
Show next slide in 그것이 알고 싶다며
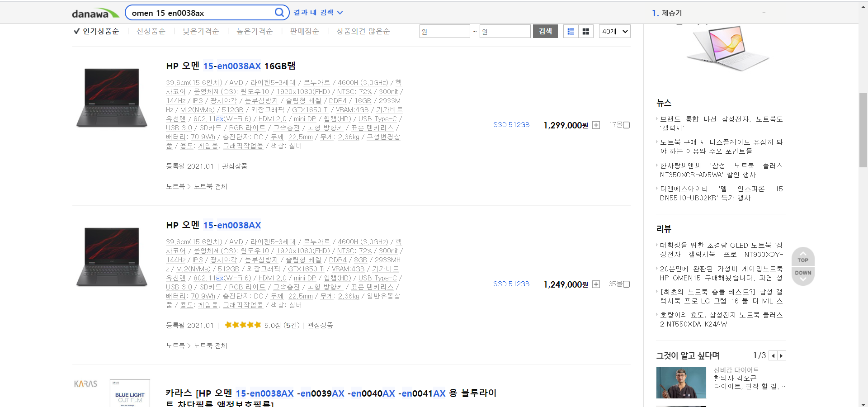pyautogui.click(x=782, y=356)
